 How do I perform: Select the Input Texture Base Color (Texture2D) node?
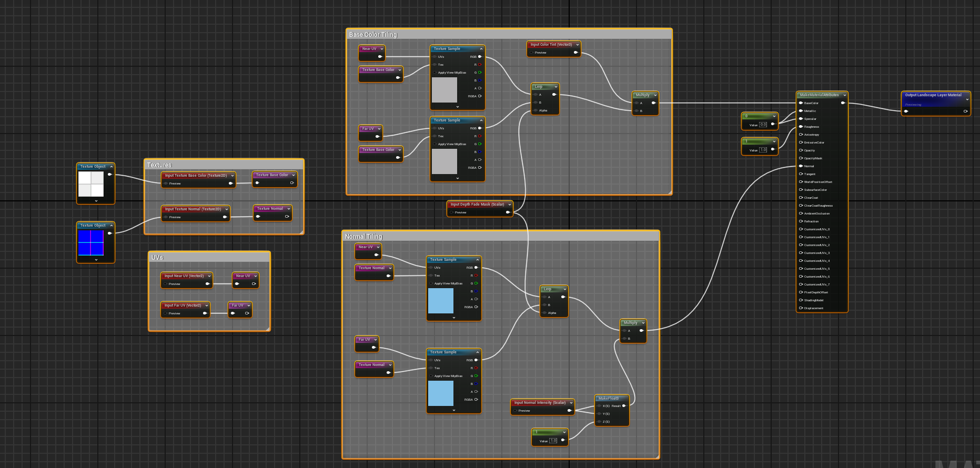pyautogui.click(x=196, y=176)
